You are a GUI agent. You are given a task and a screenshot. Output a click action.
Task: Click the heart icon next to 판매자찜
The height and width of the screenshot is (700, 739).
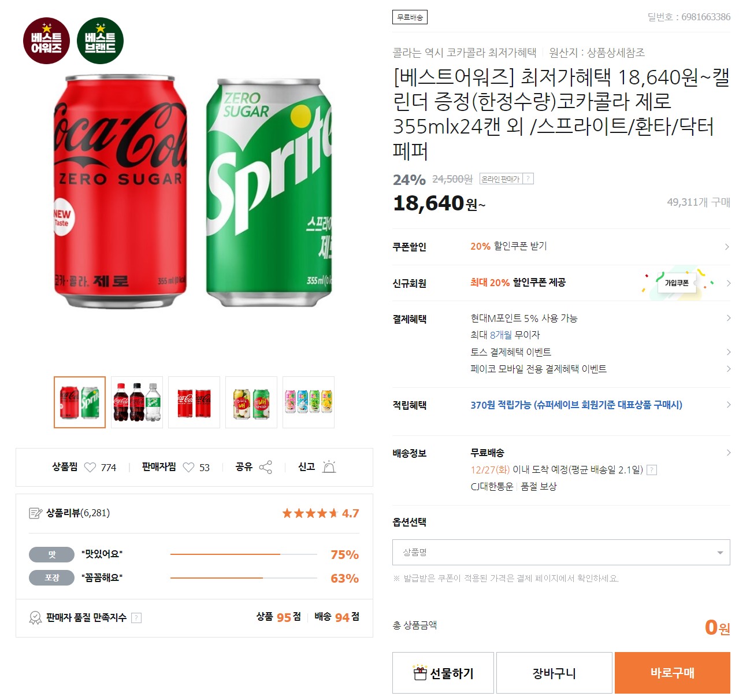(188, 467)
